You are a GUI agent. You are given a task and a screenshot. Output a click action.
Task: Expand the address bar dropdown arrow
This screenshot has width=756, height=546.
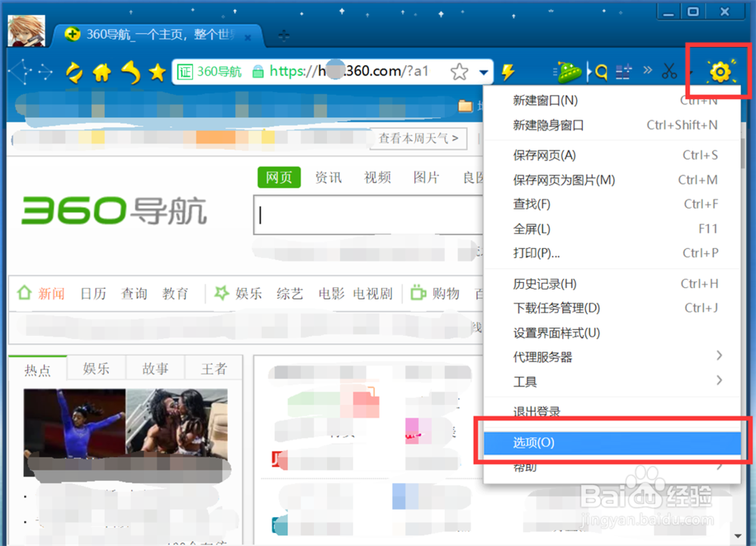click(x=483, y=73)
